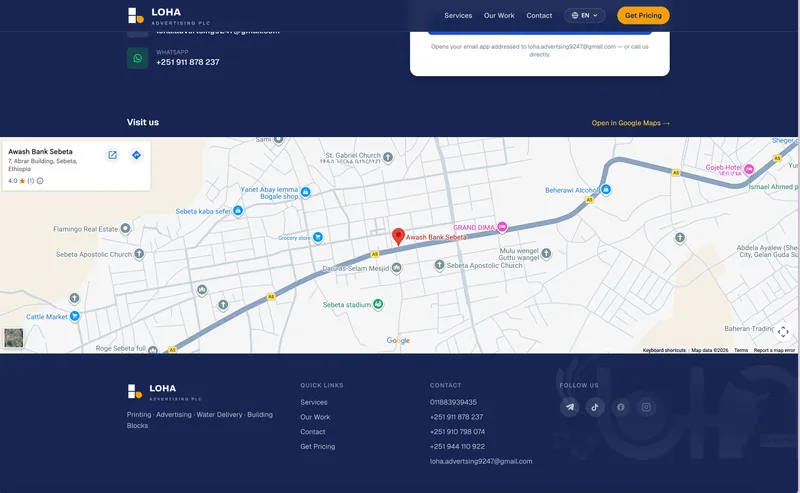Click the footer email loha.advertising9247@gmail.com
The image size is (800, 493).
[481, 461]
